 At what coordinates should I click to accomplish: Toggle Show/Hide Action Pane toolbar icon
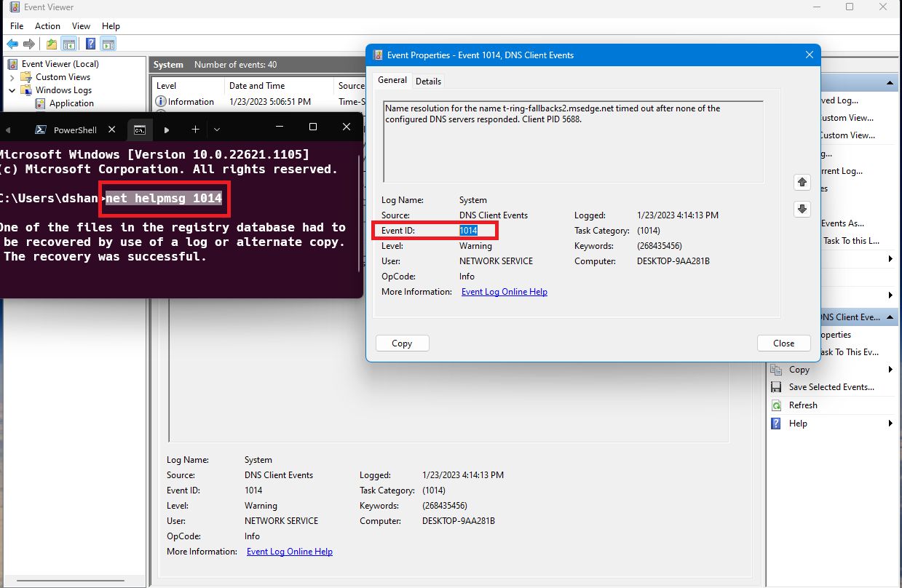(x=108, y=44)
